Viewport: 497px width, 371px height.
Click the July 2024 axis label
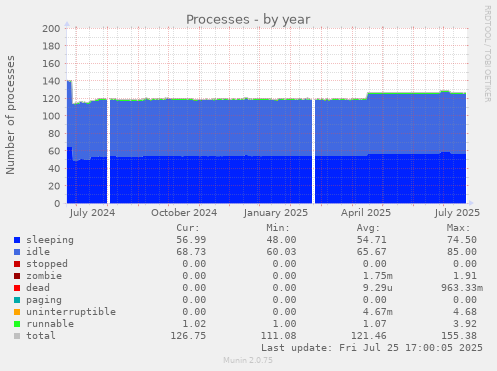(92, 213)
